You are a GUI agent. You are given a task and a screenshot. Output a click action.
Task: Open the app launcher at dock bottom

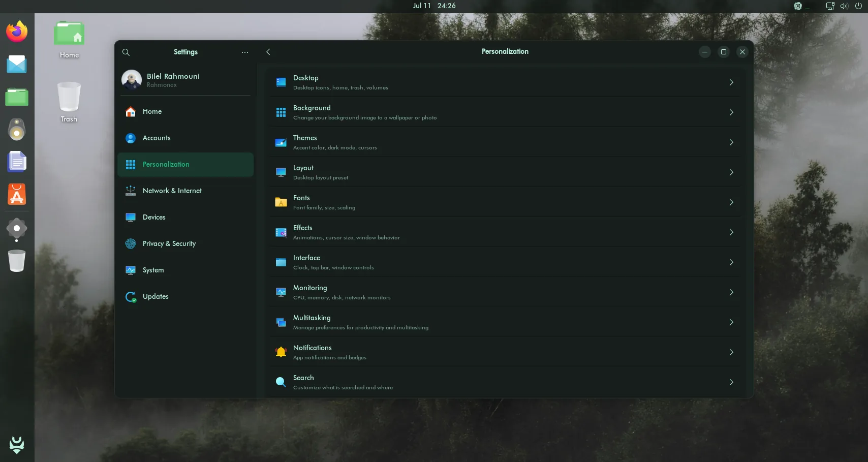tap(17, 445)
